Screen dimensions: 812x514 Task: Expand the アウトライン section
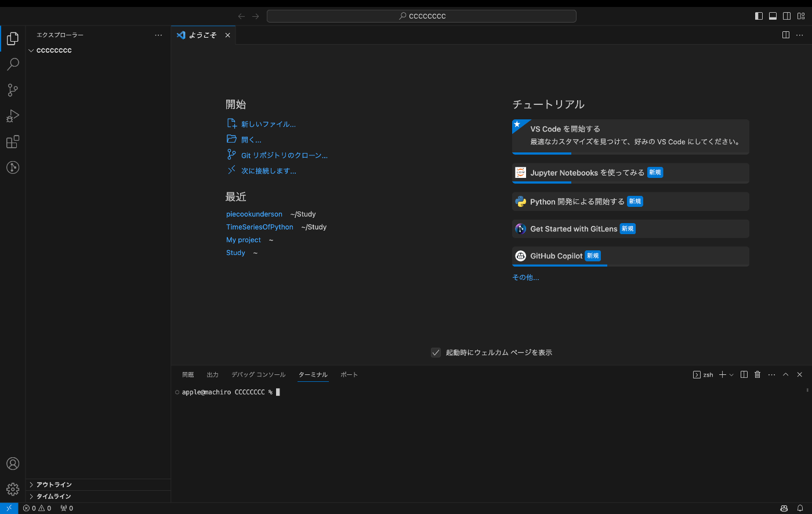[x=98, y=484]
